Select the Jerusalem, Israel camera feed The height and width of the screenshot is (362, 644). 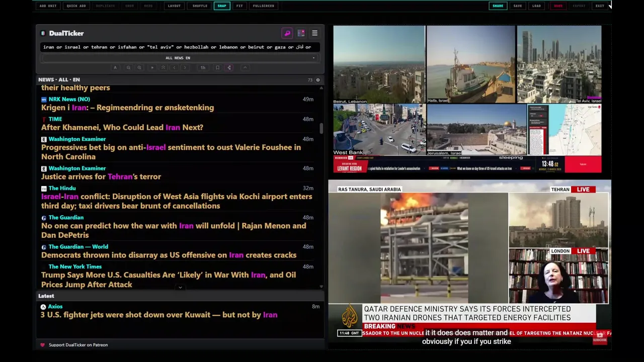(476, 130)
